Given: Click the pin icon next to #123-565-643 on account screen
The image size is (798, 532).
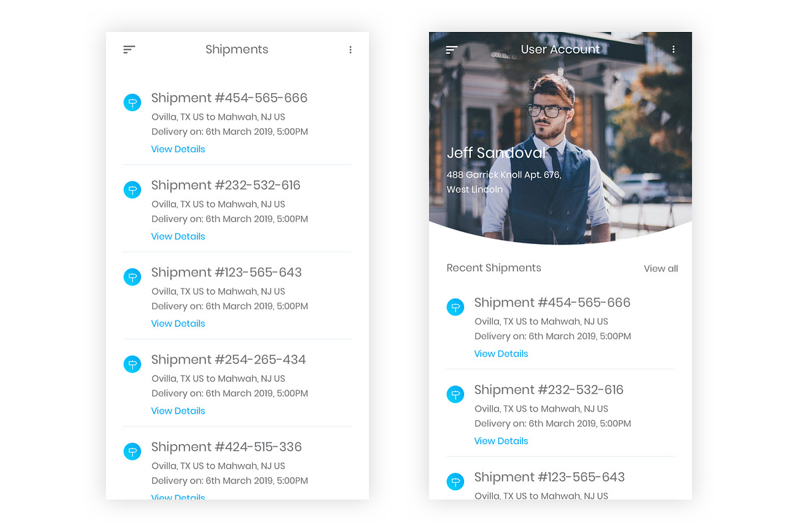Looking at the screenshot, I should 456,481.
